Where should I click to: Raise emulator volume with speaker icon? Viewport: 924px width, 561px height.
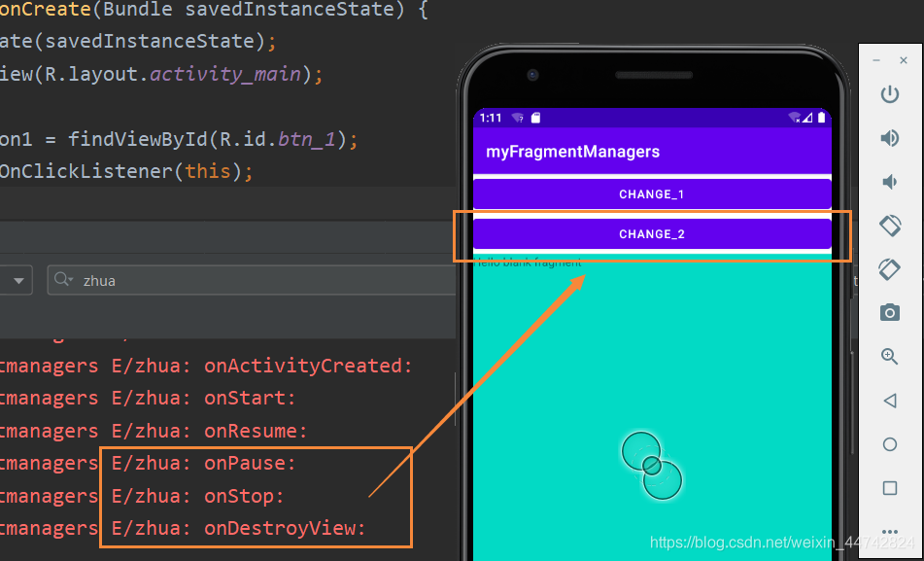coord(889,138)
